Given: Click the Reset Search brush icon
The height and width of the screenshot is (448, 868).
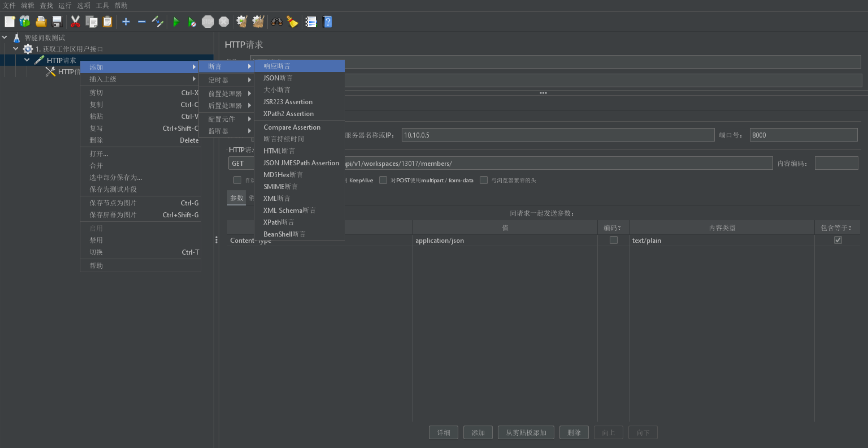Looking at the screenshot, I should (292, 22).
